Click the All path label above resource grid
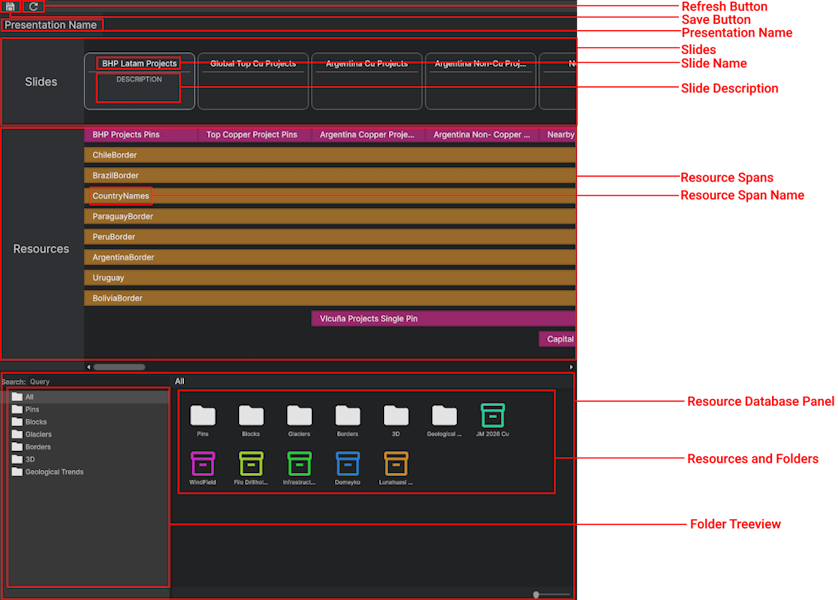838x600 pixels. (x=180, y=381)
